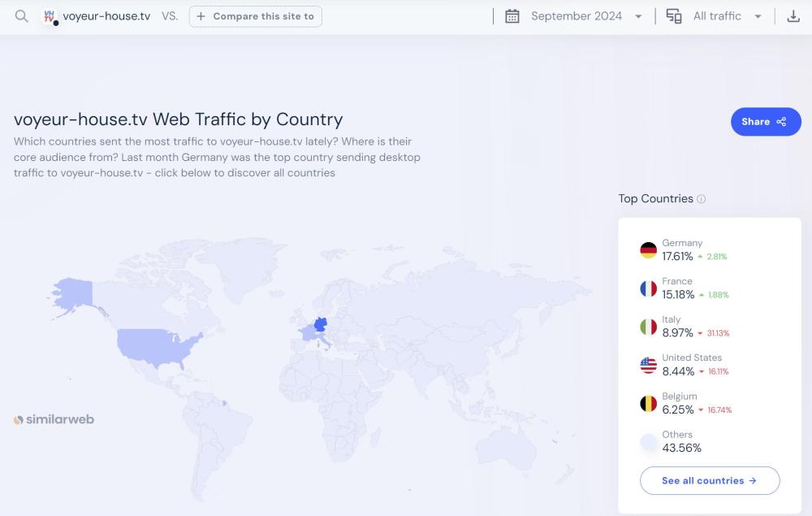Click Germany highlighted on the map
Image resolution: width=812 pixels, height=516 pixels.
coord(321,324)
